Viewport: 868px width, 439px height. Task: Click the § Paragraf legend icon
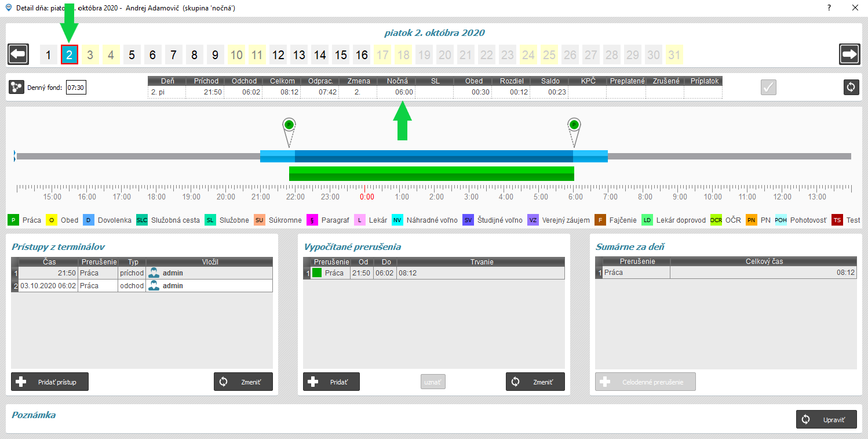click(x=312, y=220)
